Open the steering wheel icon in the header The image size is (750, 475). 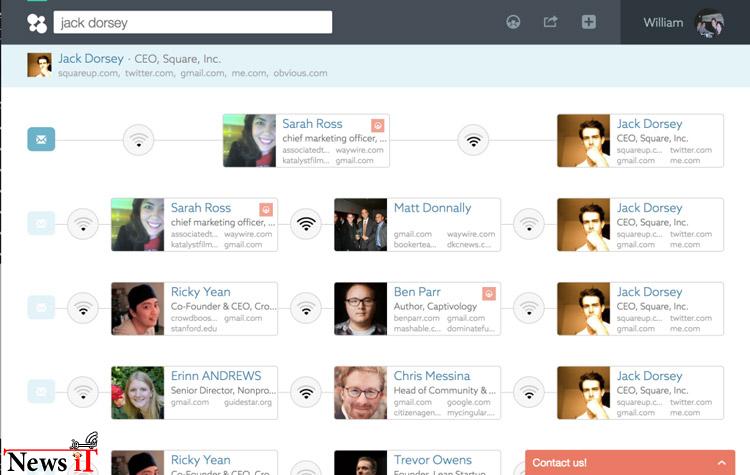click(x=513, y=22)
